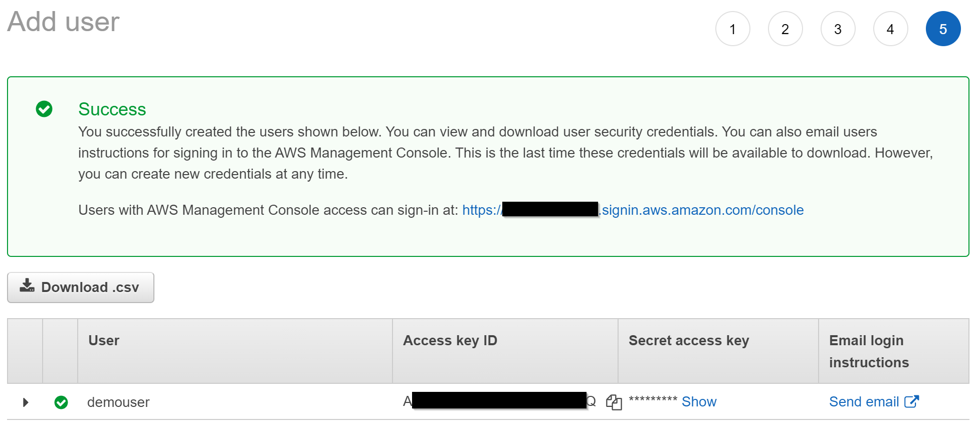This screenshot has height=426, width=980.
Task: Click step 2 in the wizard progress
Action: (x=785, y=29)
